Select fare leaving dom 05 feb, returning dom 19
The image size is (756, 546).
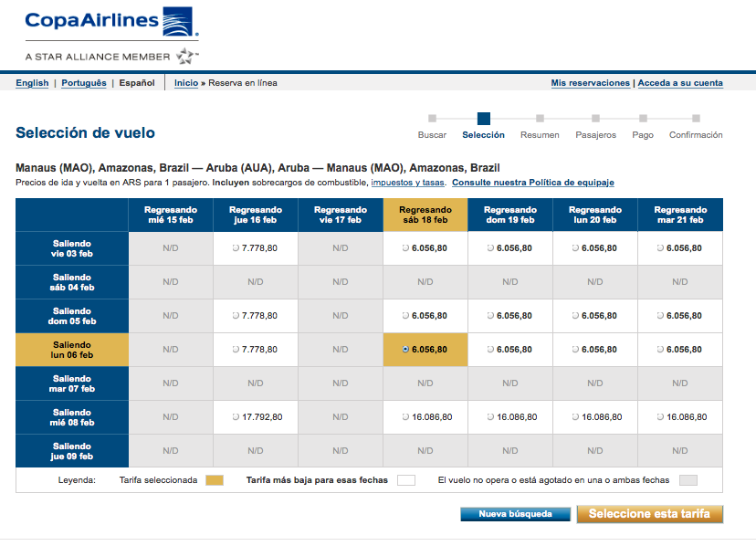click(490, 316)
